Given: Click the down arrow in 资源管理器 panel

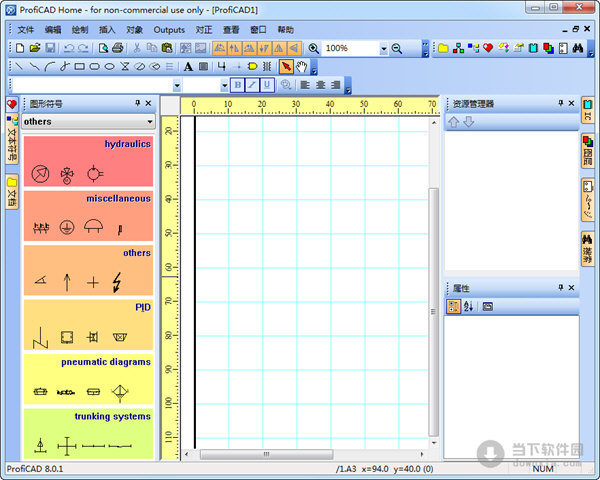Looking at the screenshot, I should [x=469, y=122].
